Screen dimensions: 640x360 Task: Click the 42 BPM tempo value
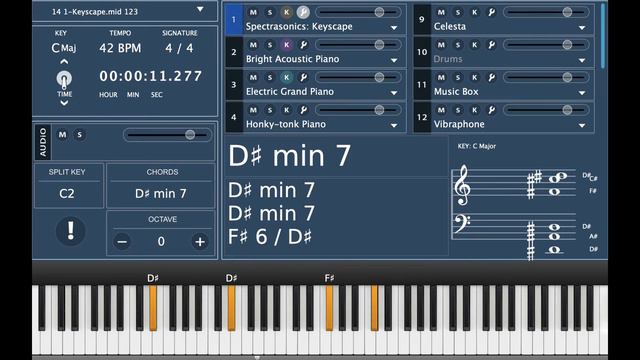point(120,48)
